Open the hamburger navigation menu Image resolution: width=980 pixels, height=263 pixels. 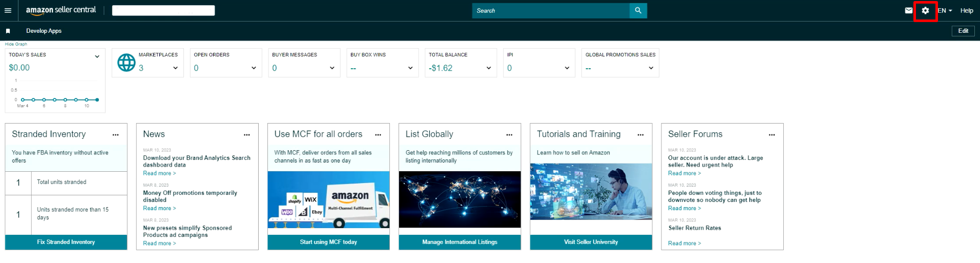click(x=8, y=10)
